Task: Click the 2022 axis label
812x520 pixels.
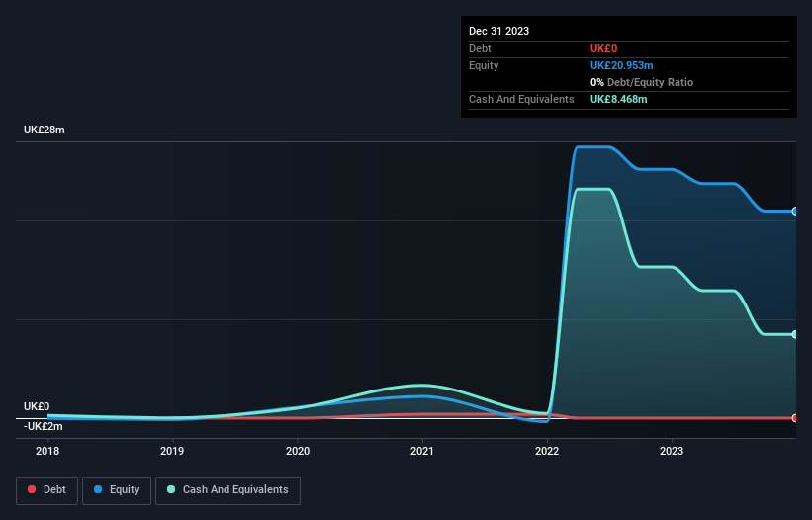Action: pos(547,451)
